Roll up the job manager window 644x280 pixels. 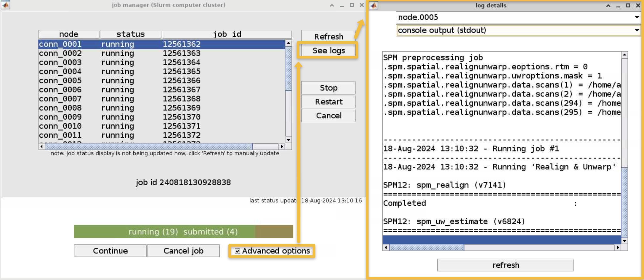(x=332, y=5)
